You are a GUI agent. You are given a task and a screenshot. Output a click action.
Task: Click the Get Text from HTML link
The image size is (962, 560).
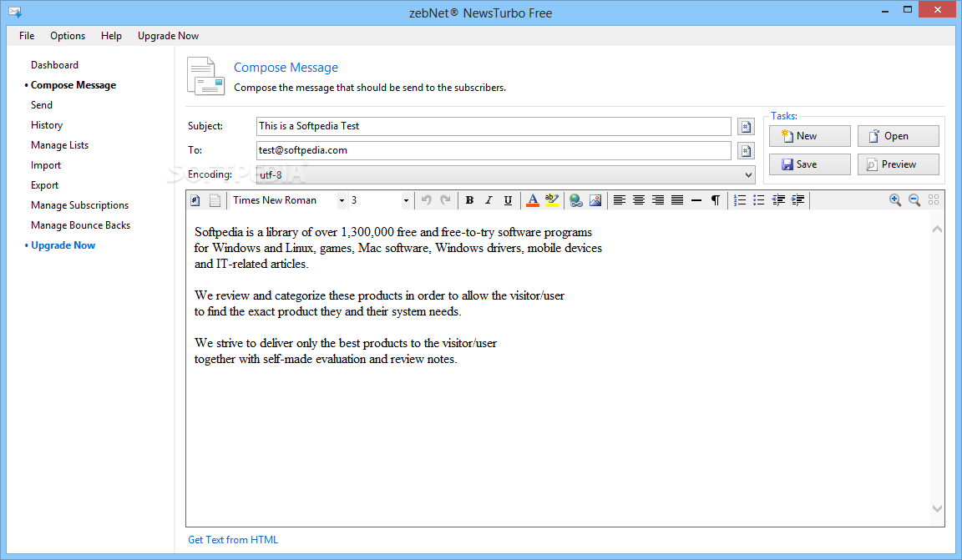(233, 540)
